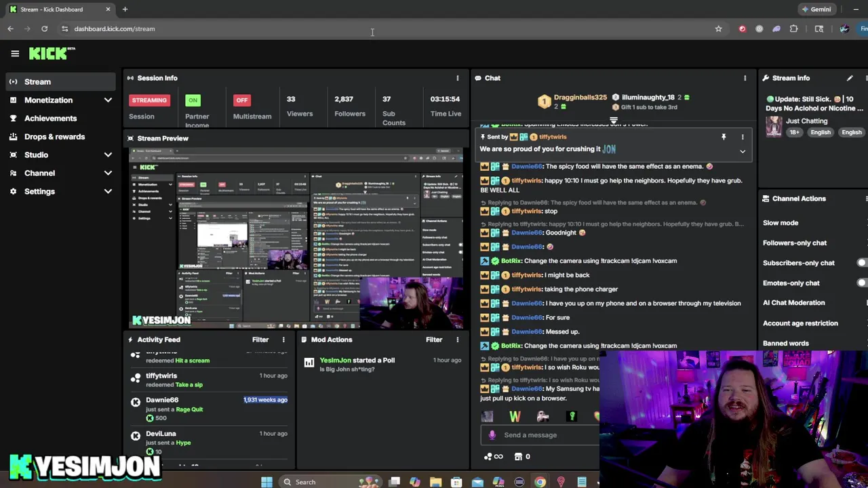Unpin the pinned chat message
Viewport: 868px width, 488px height.
click(724, 137)
